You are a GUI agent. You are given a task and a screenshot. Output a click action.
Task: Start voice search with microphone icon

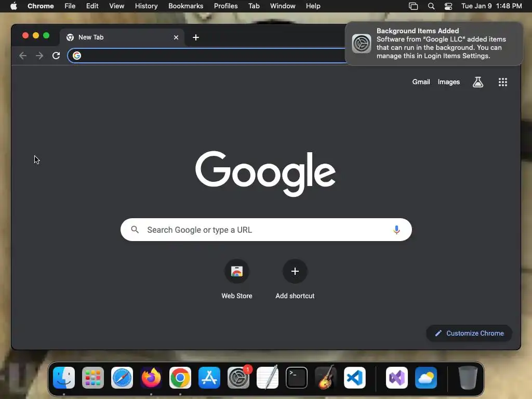(x=396, y=230)
